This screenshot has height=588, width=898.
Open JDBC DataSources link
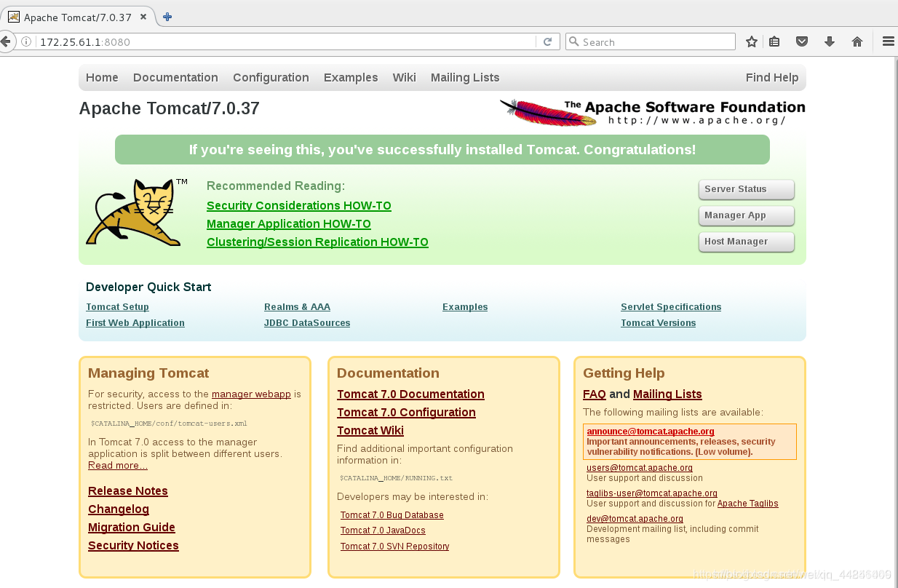[x=307, y=323]
